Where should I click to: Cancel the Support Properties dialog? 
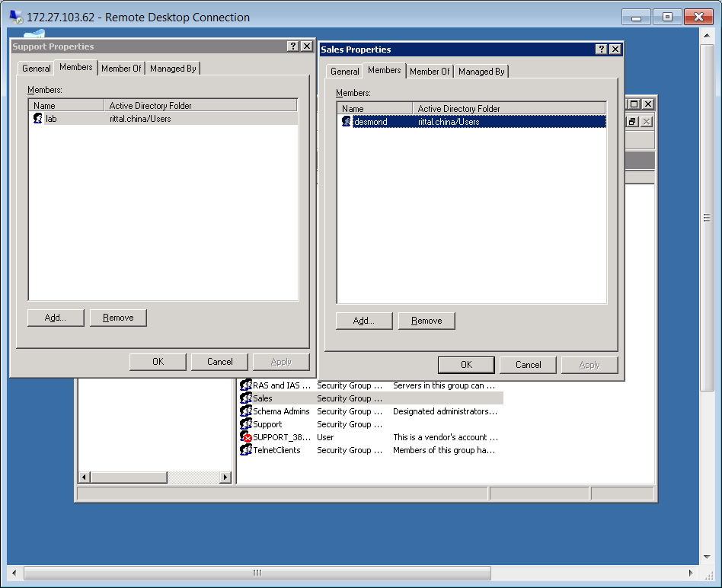(x=220, y=362)
